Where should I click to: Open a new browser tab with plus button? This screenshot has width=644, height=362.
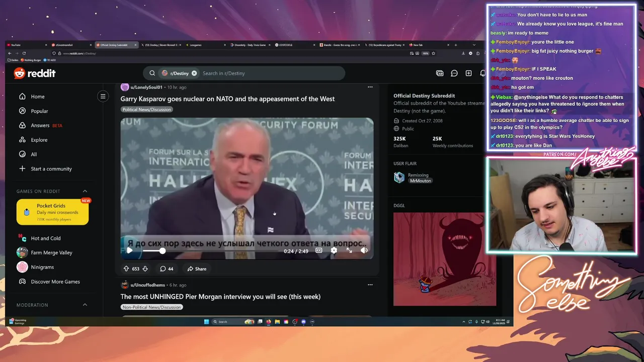456,45
